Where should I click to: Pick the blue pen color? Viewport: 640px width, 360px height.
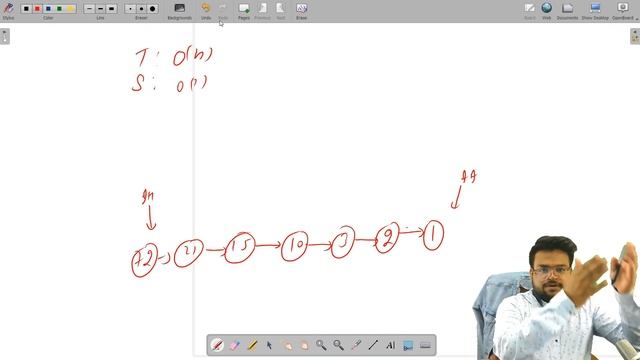click(x=48, y=9)
